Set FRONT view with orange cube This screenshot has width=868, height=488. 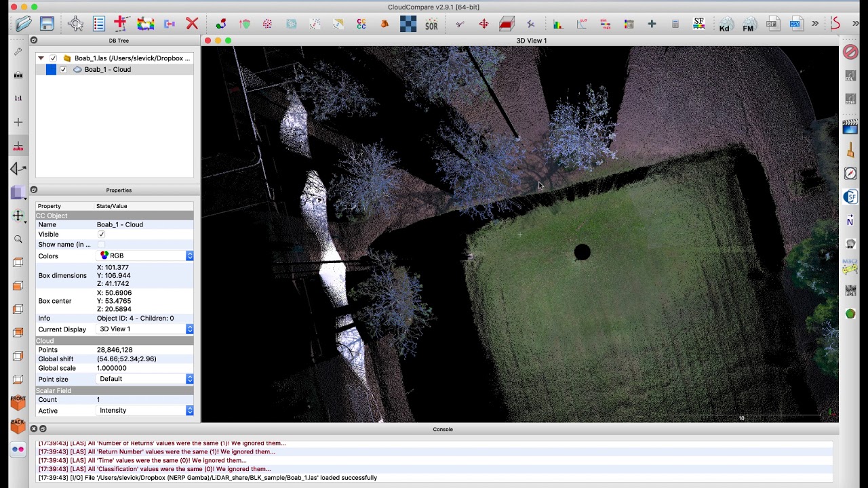pos(18,403)
